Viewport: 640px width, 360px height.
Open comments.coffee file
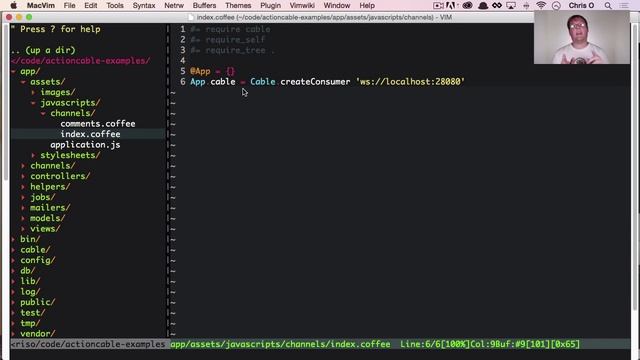click(98, 124)
